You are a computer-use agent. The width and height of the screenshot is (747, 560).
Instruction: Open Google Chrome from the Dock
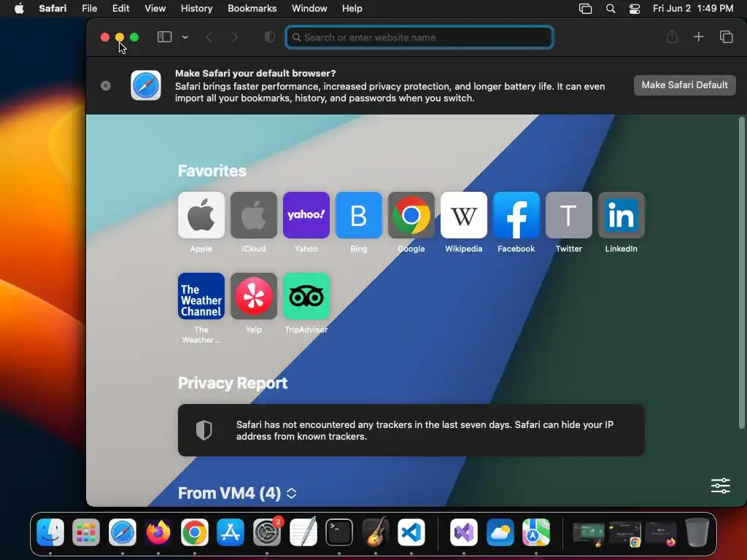(x=194, y=532)
